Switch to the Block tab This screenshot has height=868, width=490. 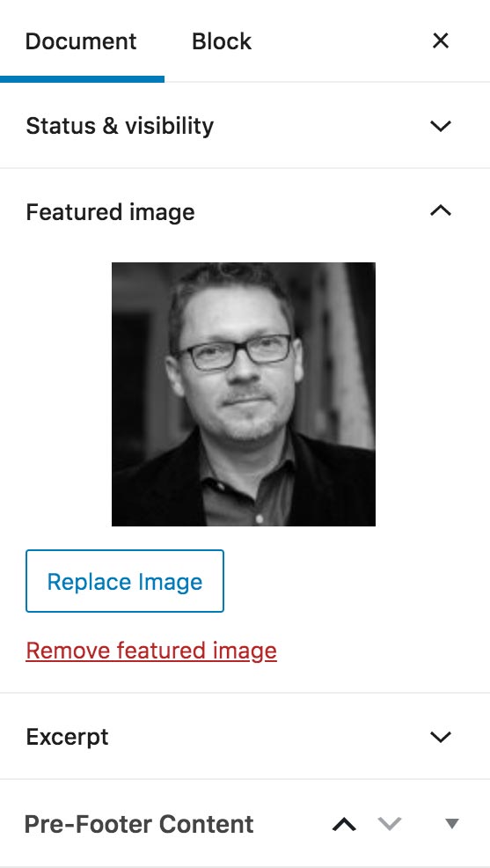pyautogui.click(x=221, y=41)
